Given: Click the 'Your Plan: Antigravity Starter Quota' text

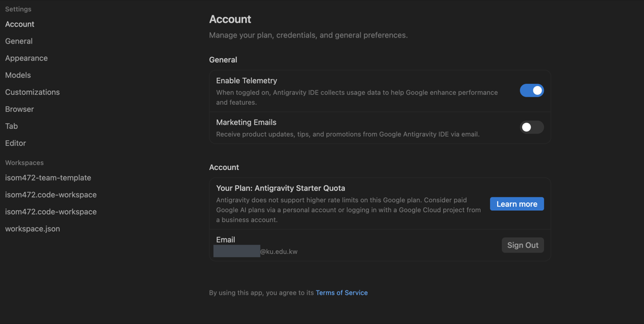Looking at the screenshot, I should point(280,188).
